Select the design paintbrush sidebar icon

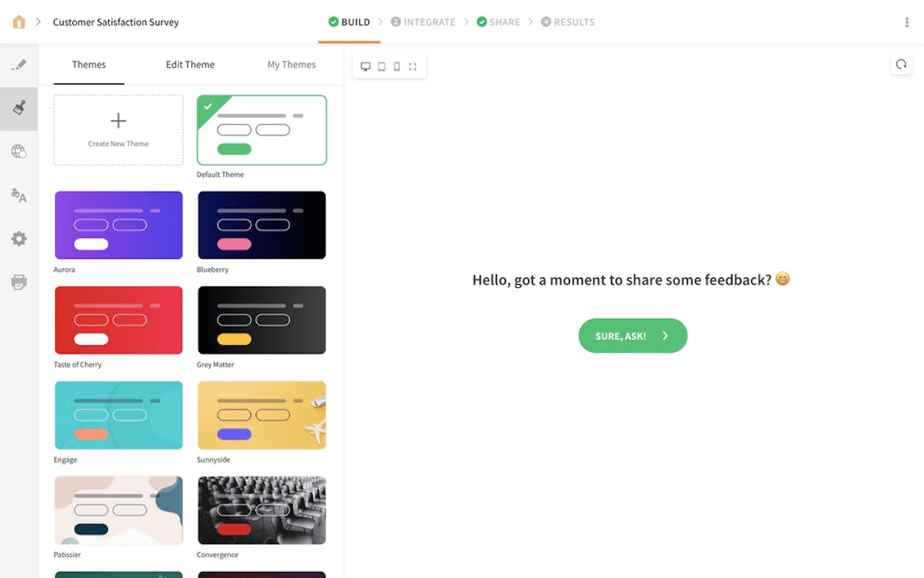point(19,108)
